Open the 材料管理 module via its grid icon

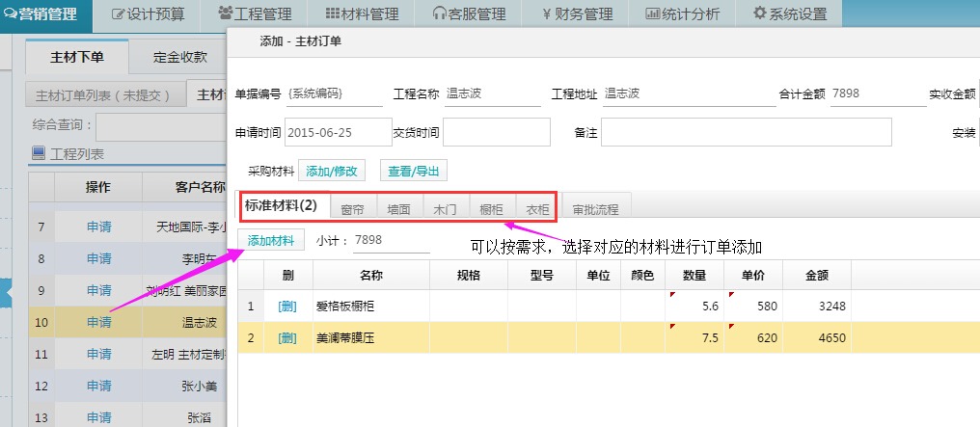pos(333,14)
